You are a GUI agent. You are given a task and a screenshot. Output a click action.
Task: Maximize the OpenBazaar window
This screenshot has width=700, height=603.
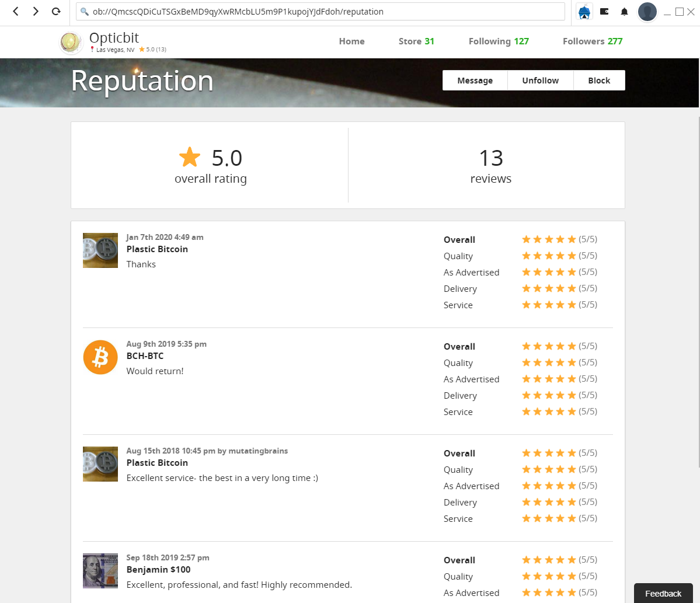(680, 12)
